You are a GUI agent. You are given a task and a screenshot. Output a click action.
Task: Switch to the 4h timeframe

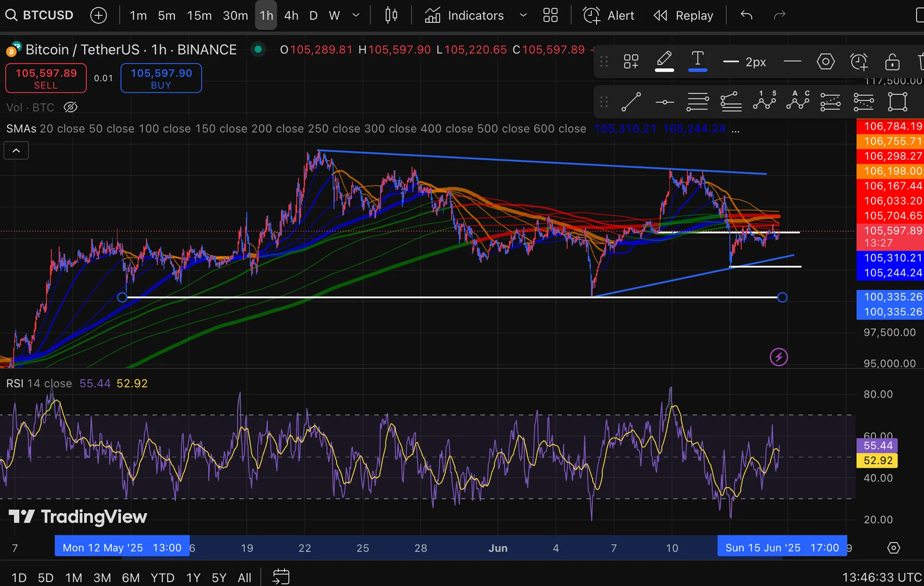tap(291, 15)
